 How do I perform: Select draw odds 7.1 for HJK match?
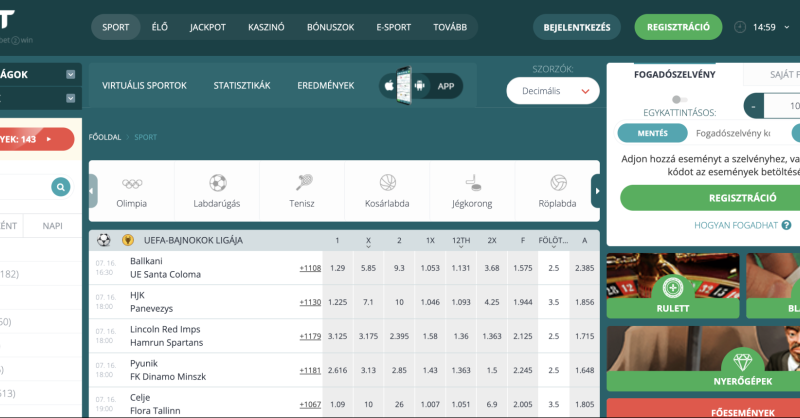pos(368,302)
